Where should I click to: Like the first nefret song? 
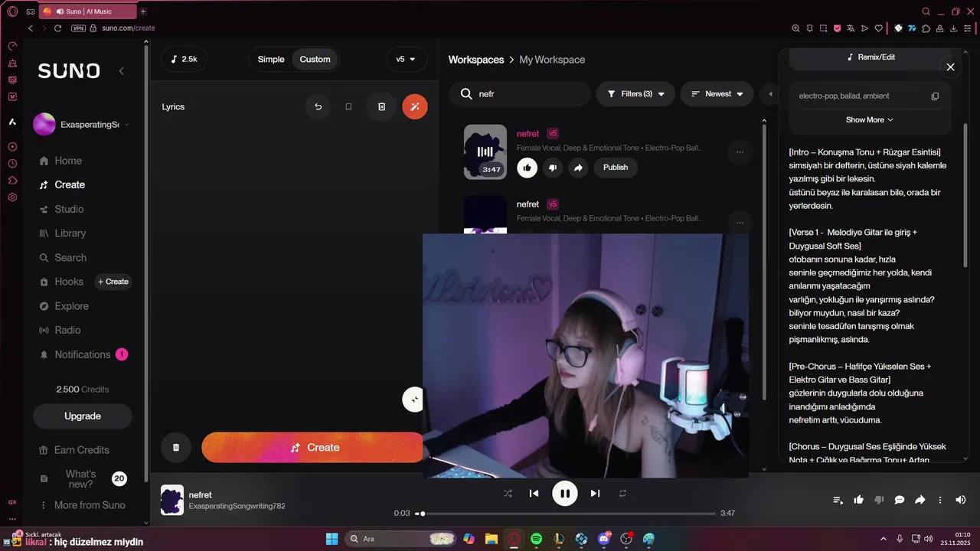pos(527,168)
